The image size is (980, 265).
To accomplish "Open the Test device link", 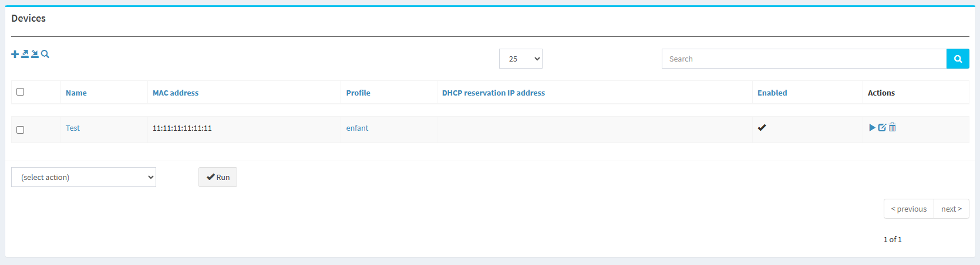I will click(73, 128).
